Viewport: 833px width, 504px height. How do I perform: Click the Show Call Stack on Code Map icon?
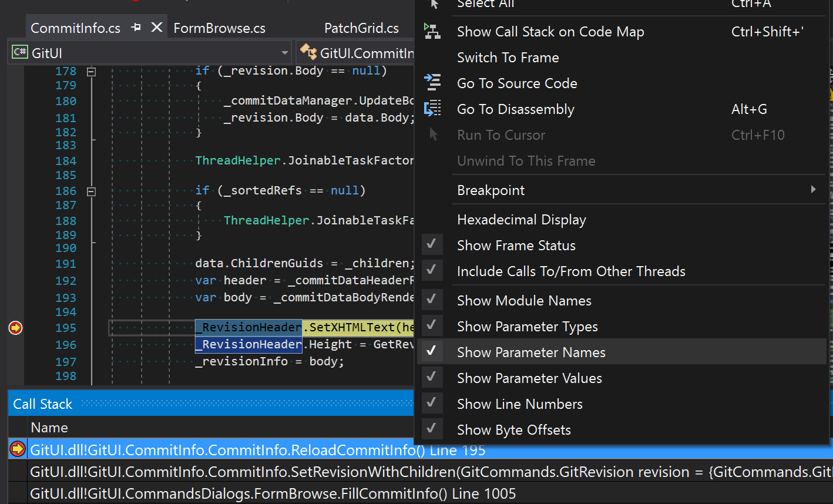[433, 32]
